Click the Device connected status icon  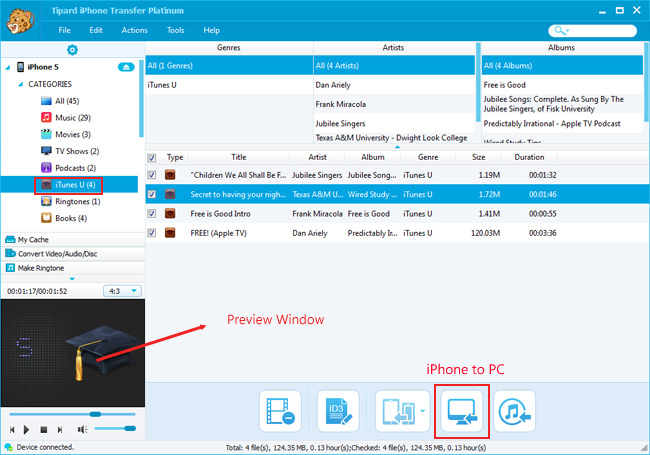click(8, 447)
